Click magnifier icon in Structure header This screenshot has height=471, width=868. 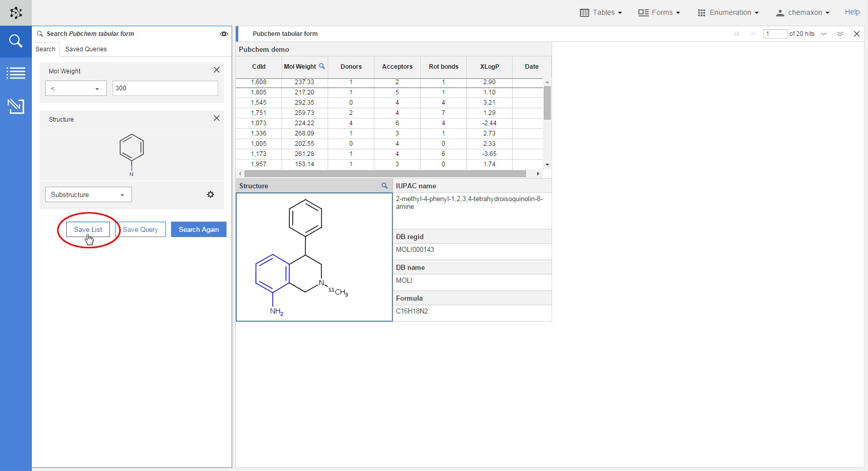tap(384, 186)
